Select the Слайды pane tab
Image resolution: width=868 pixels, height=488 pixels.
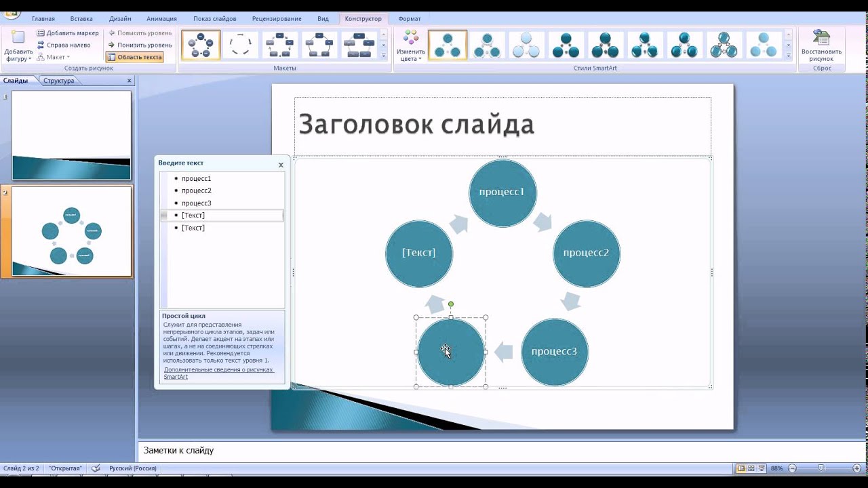tap(16, 81)
